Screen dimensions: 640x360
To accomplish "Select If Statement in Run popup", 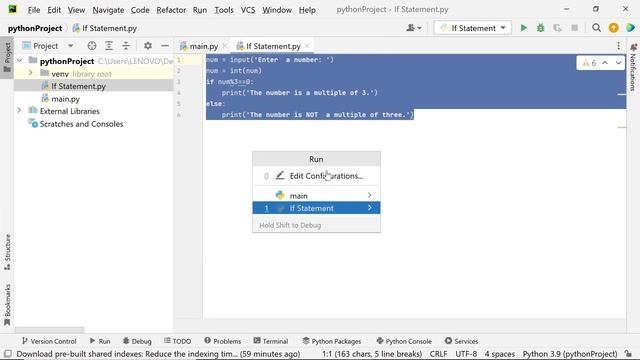I will [x=316, y=208].
